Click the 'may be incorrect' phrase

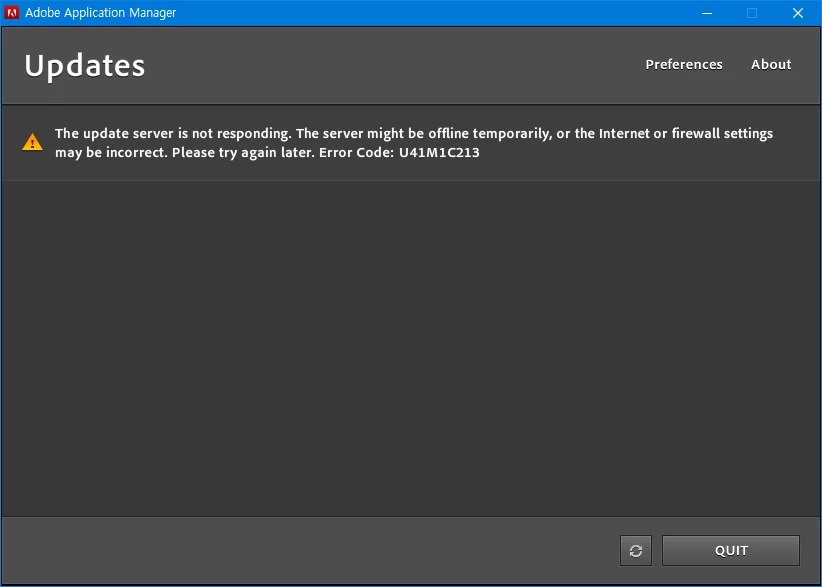click(x=112, y=153)
